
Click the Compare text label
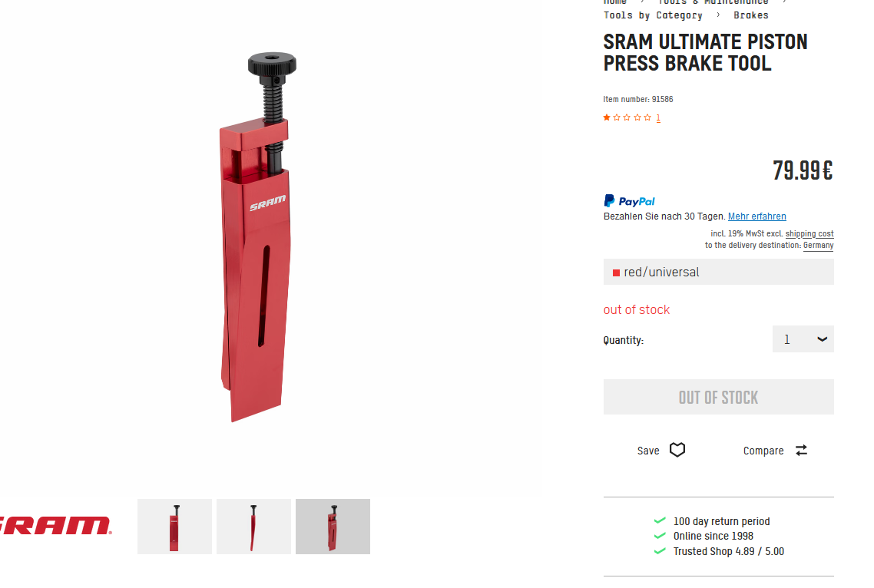[x=763, y=451]
